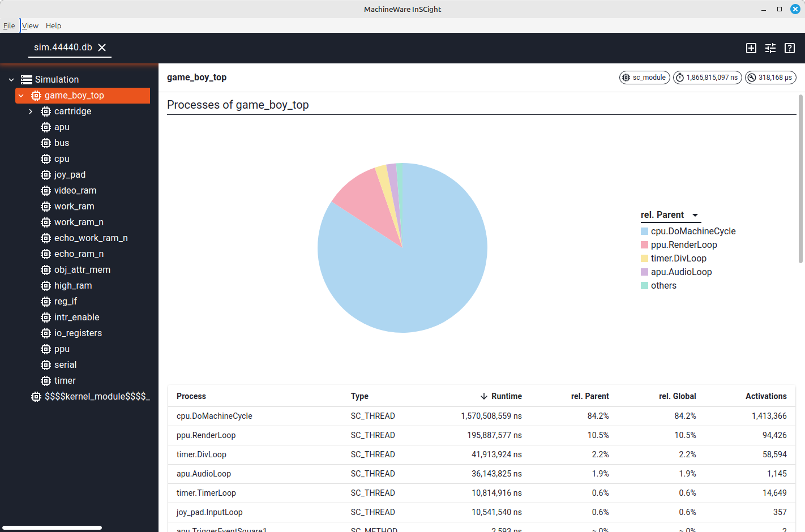Image resolution: width=805 pixels, height=532 pixels.
Task: Select the timer.DivLoop table row
Action: pyautogui.click(x=482, y=454)
